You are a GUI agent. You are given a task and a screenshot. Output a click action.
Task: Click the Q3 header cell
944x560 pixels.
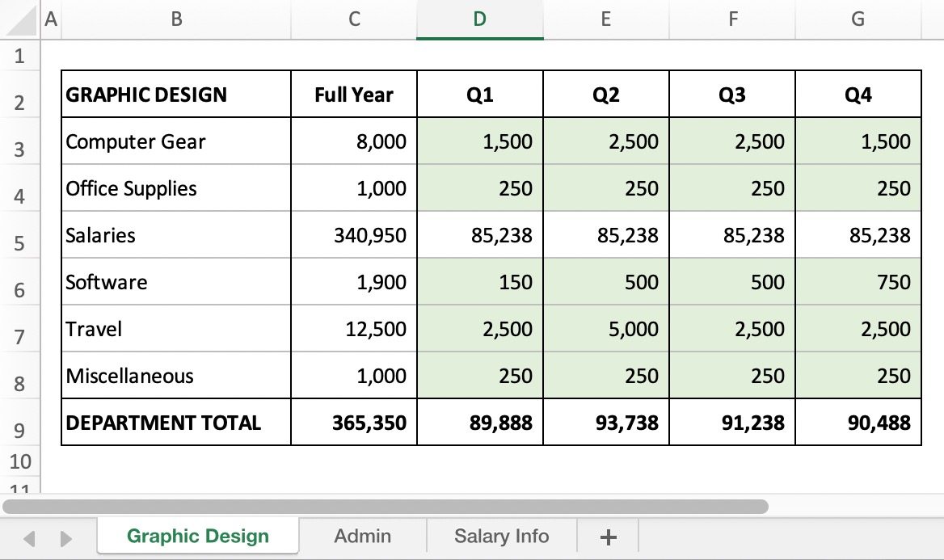pyautogui.click(x=732, y=94)
